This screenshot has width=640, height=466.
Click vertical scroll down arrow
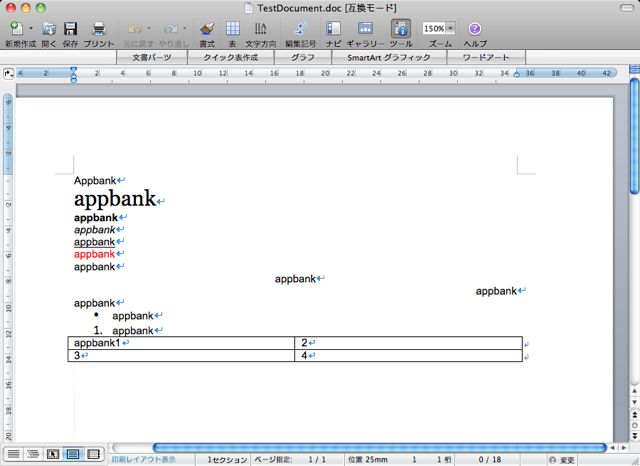click(634, 402)
